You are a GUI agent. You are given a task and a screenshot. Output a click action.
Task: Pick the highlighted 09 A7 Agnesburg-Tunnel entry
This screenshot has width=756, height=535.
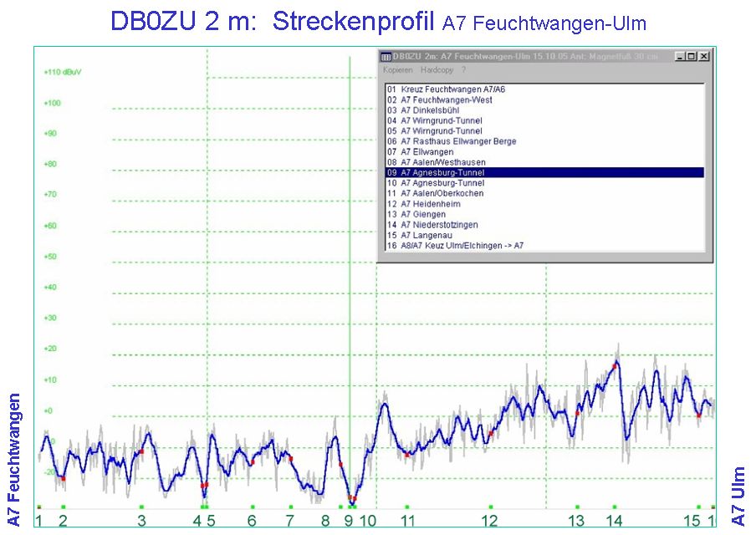pyautogui.click(x=435, y=173)
